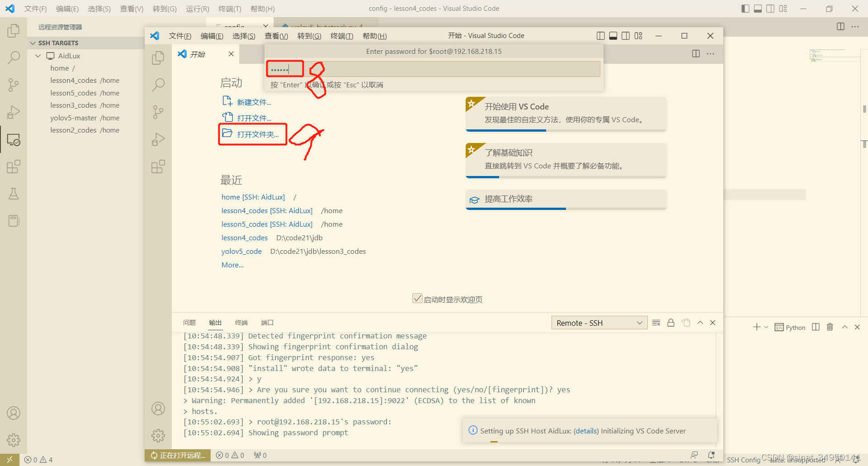The image size is (868, 466).
Task: Switch to the 端口 panel tab
Action: pos(267,323)
